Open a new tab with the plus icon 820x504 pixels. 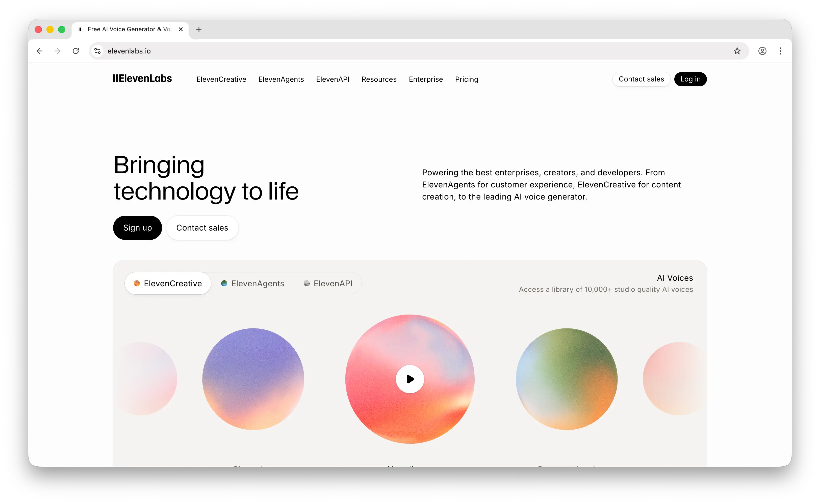point(199,29)
